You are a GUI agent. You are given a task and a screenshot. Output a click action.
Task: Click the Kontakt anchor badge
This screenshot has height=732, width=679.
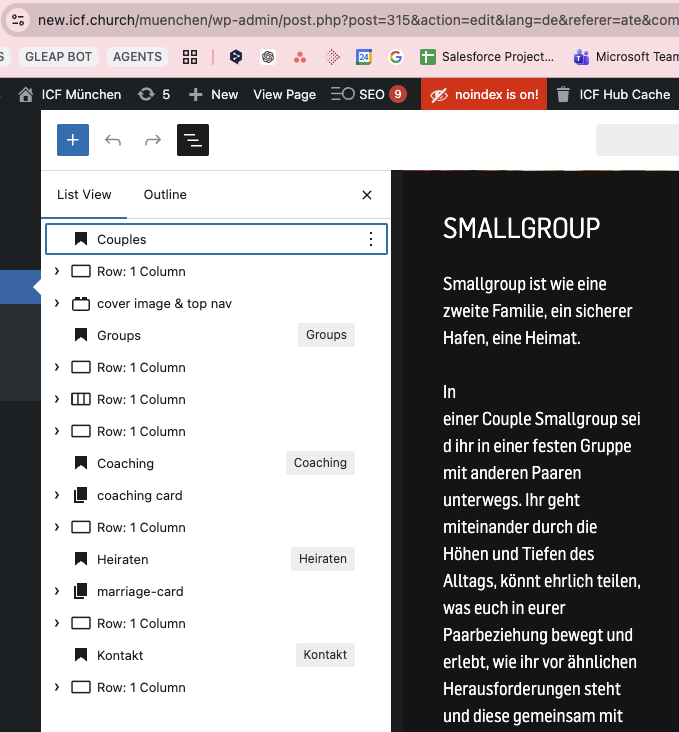[x=325, y=655]
